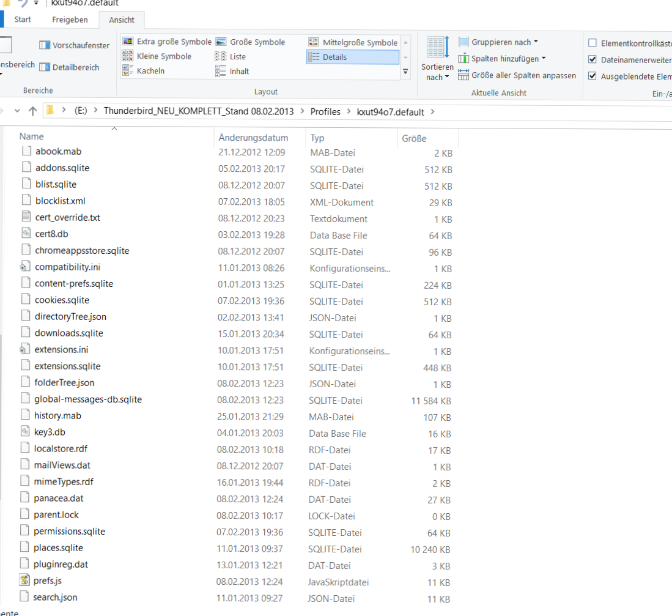
Task: Select the Liste layout option
Action: pyautogui.click(x=230, y=57)
